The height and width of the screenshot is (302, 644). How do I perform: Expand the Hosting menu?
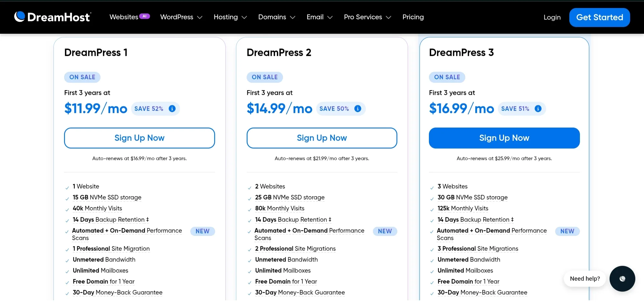point(230,17)
